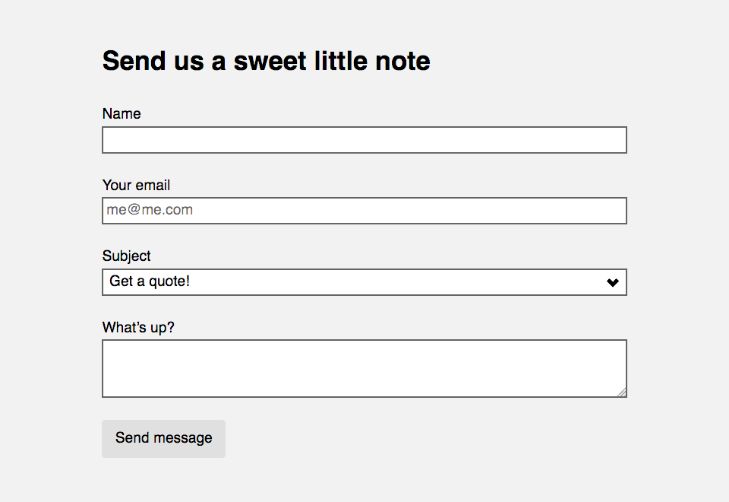Focus the Name text field
Image resolution: width=729 pixels, height=502 pixels.
pos(364,140)
